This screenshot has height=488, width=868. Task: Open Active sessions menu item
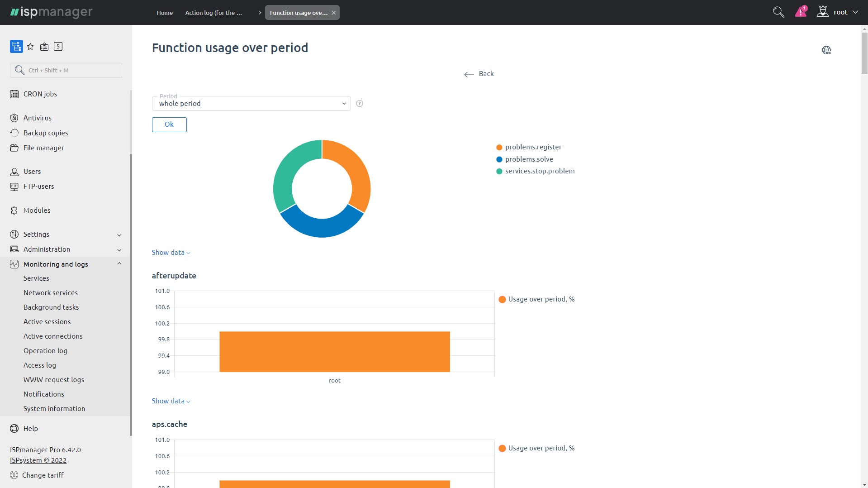pyautogui.click(x=47, y=322)
